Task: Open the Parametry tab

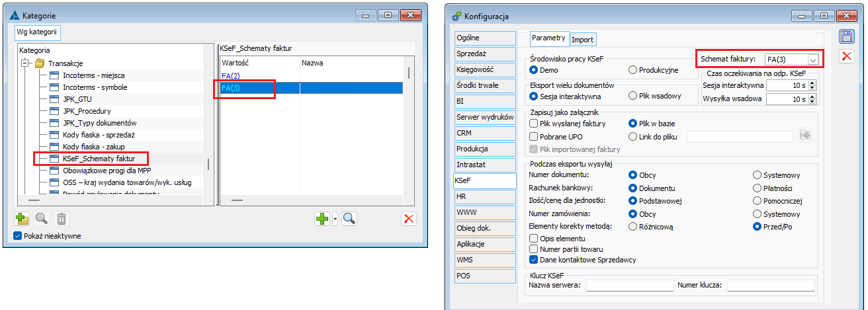Action: click(x=548, y=38)
